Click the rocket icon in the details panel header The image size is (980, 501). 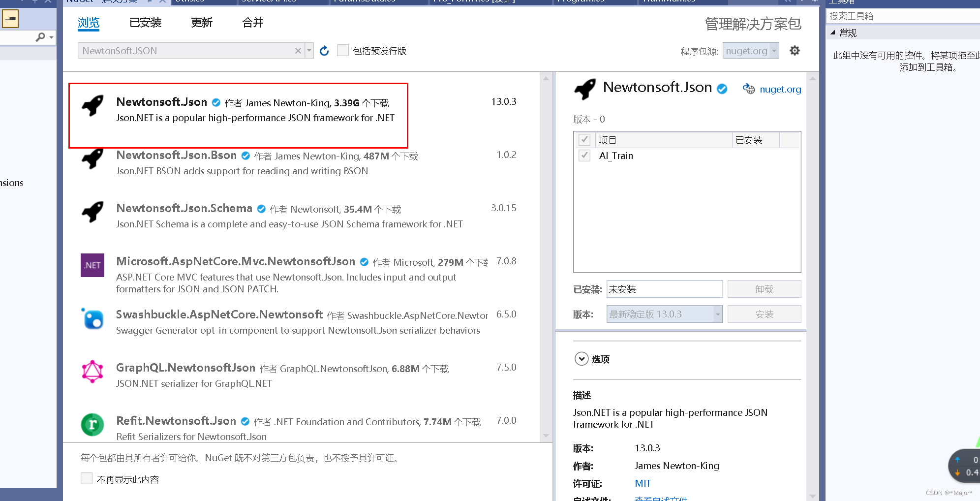585,89
